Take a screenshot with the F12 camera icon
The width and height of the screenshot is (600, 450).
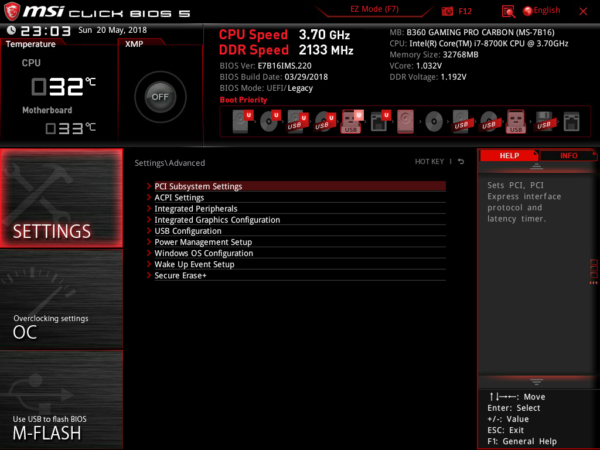coord(447,11)
